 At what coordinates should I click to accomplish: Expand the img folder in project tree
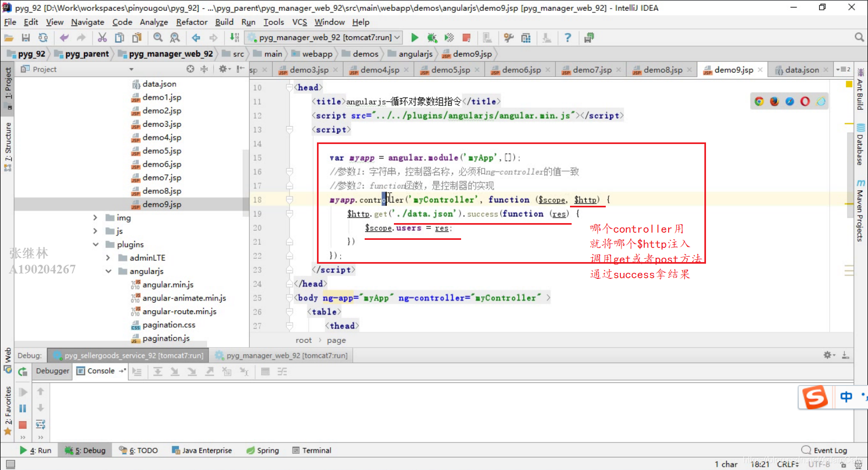95,218
